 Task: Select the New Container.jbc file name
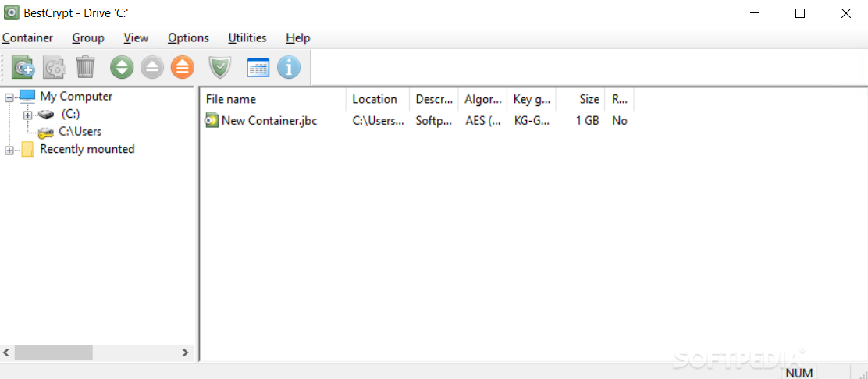[269, 120]
